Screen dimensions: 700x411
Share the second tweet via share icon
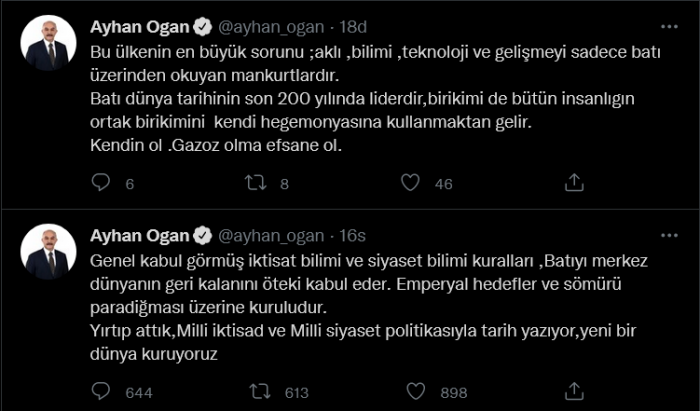575,393
